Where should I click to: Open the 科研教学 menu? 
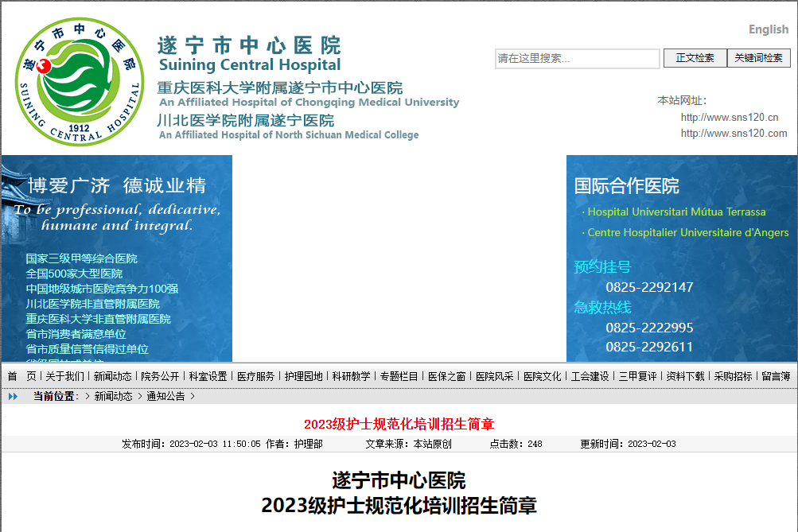click(352, 376)
